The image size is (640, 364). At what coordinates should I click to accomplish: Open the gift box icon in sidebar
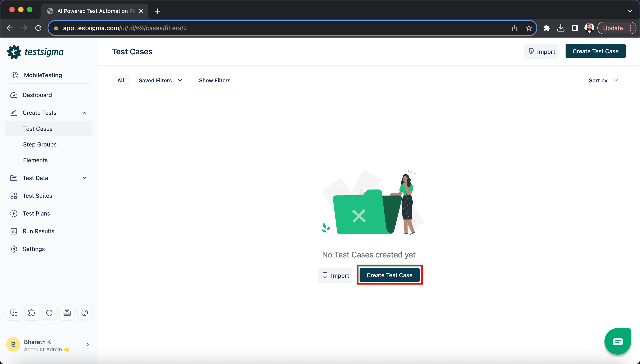click(67, 313)
